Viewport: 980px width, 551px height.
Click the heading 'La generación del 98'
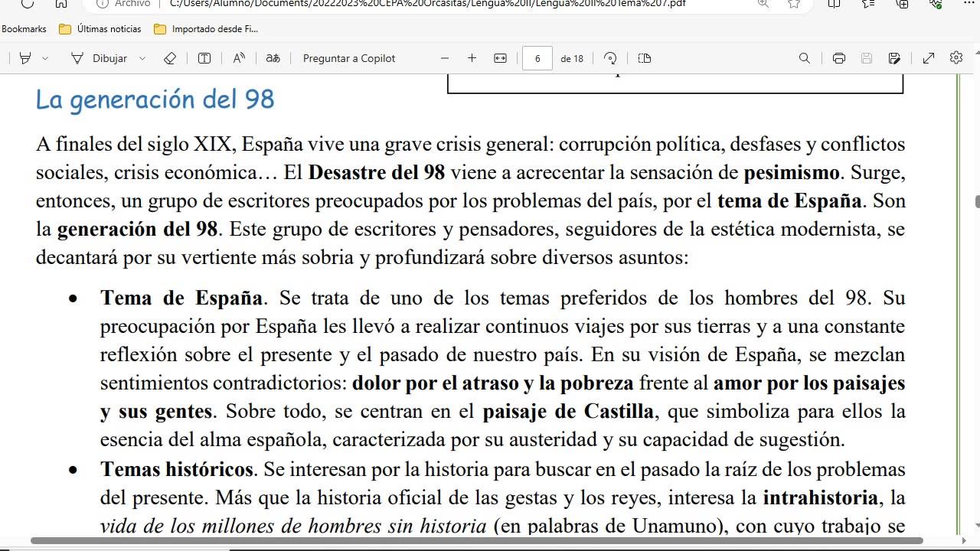tap(155, 99)
